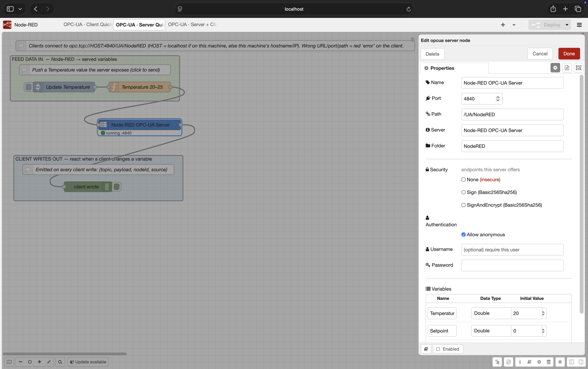The height and width of the screenshot is (369, 588).
Task: Select OPC-UA Server Quick flow tab
Action: 139,25
